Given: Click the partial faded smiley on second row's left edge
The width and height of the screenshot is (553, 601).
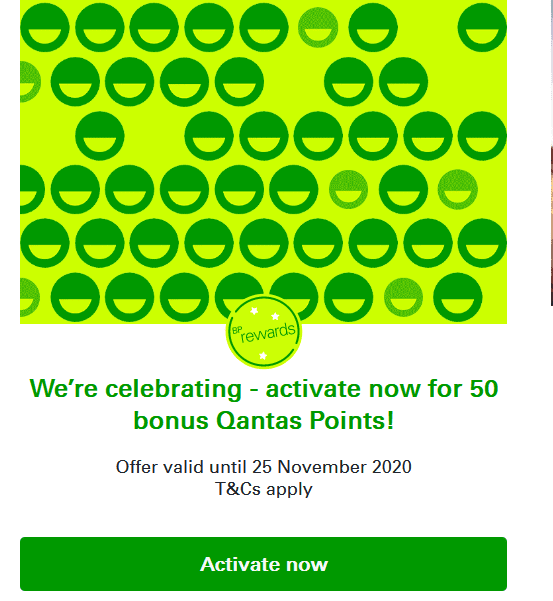Looking at the screenshot, I should [30, 82].
